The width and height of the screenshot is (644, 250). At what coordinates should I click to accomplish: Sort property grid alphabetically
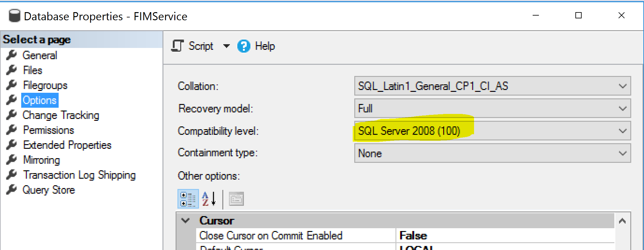[209, 199]
